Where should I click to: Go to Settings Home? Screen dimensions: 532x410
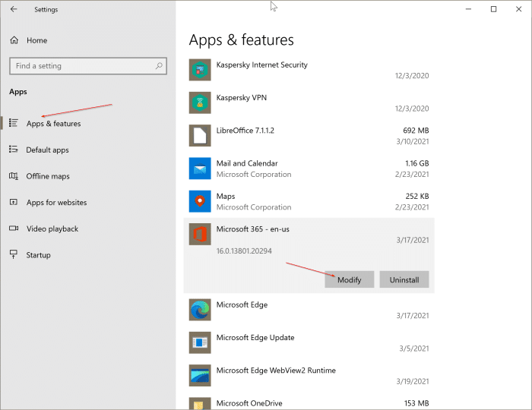tap(36, 40)
